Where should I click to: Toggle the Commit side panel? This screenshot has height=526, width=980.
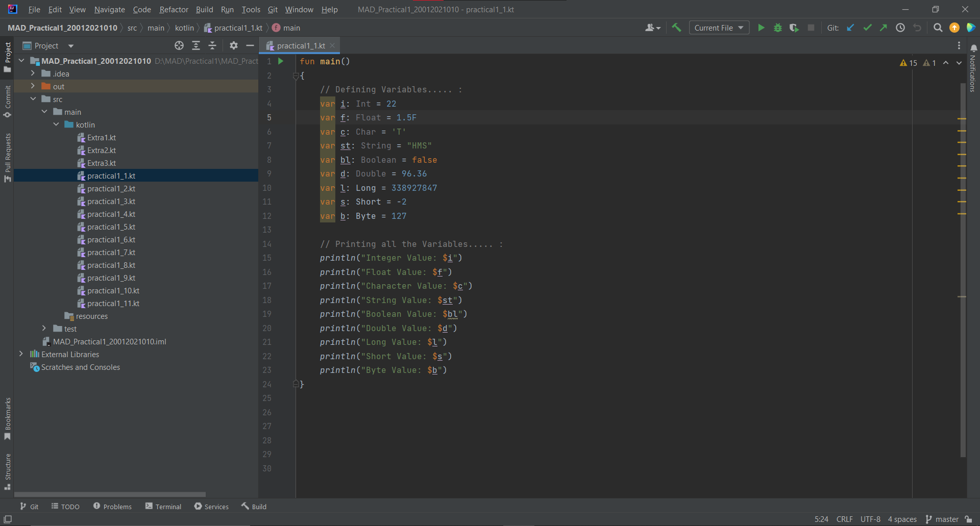click(7, 102)
